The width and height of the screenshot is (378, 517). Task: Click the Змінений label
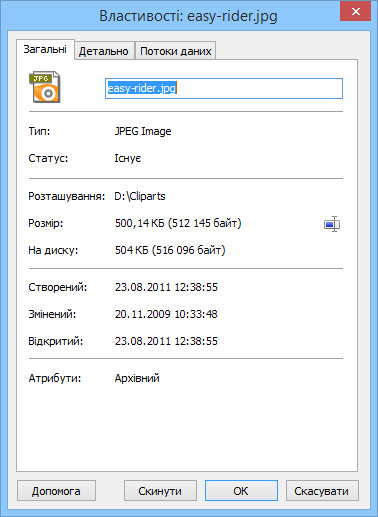pos(52,314)
